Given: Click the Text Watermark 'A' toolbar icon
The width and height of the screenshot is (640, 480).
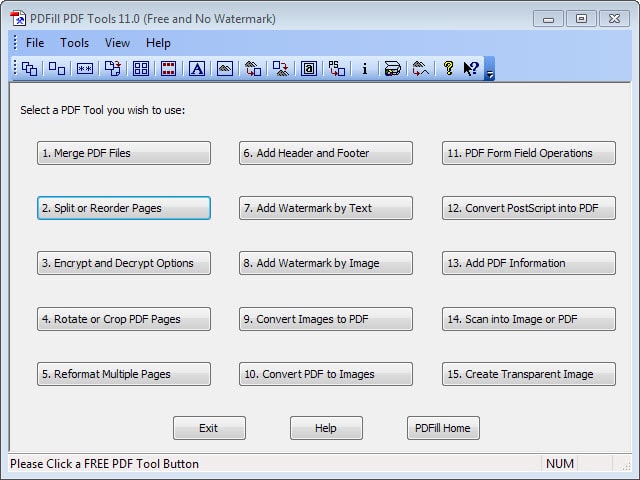Looking at the screenshot, I should [x=197, y=69].
